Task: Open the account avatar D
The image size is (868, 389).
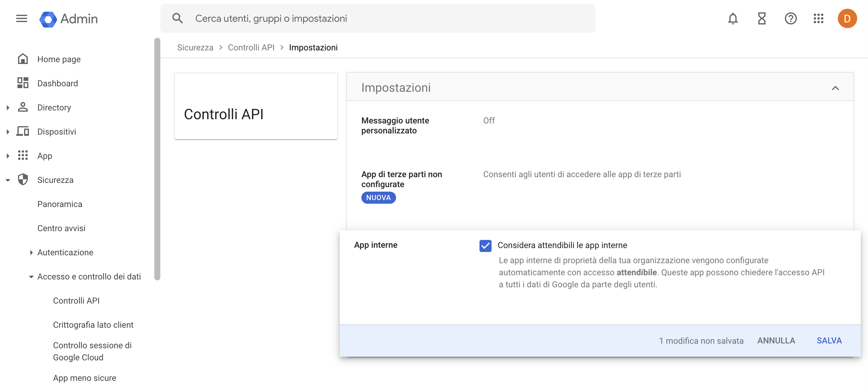Action: [x=847, y=18]
